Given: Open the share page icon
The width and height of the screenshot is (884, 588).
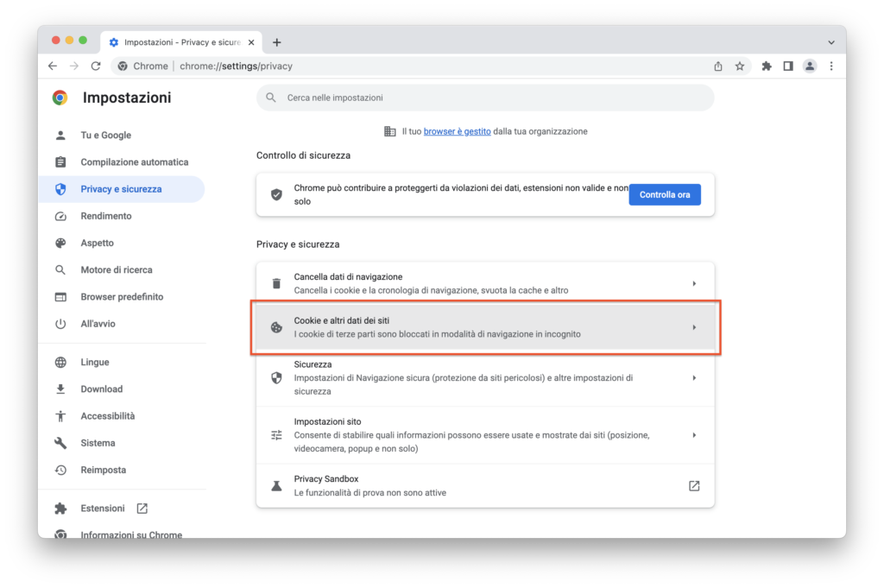Looking at the screenshot, I should 718,66.
